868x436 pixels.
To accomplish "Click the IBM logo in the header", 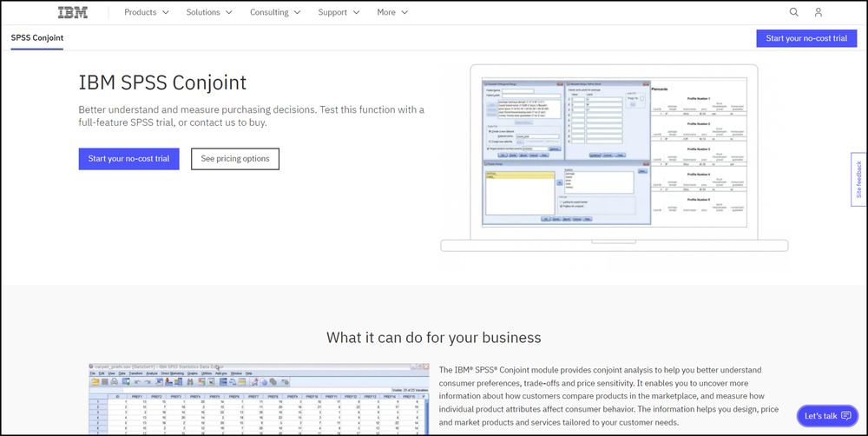I will point(73,12).
